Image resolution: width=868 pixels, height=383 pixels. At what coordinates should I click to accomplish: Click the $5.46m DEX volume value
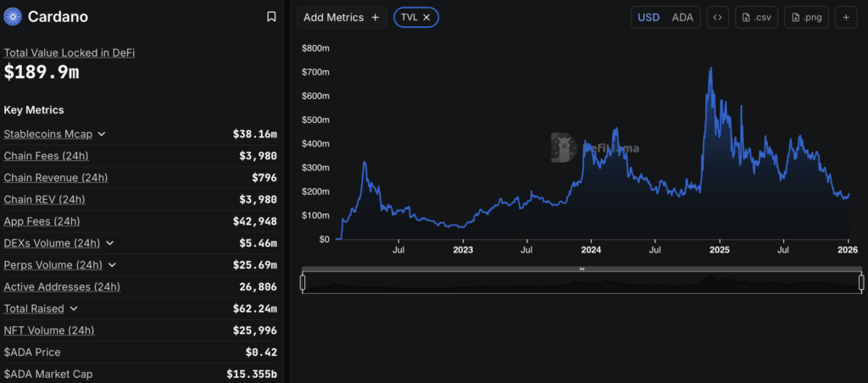click(258, 243)
